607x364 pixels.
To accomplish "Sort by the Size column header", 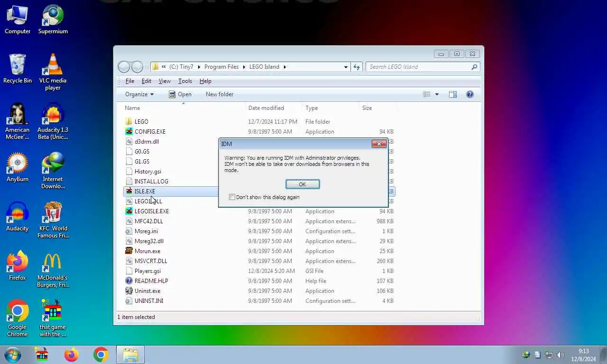I will coord(378,108).
